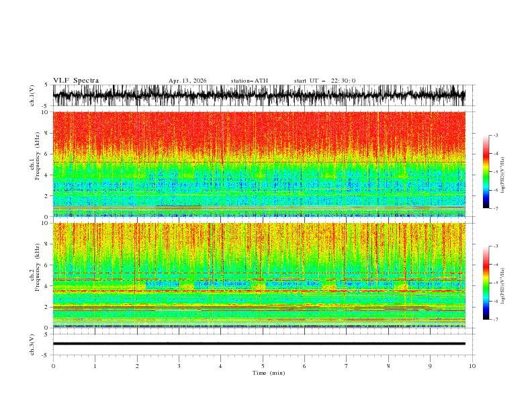Click the "-5" label on upper color scale
This screenshot has width=532, height=411.
(495, 172)
